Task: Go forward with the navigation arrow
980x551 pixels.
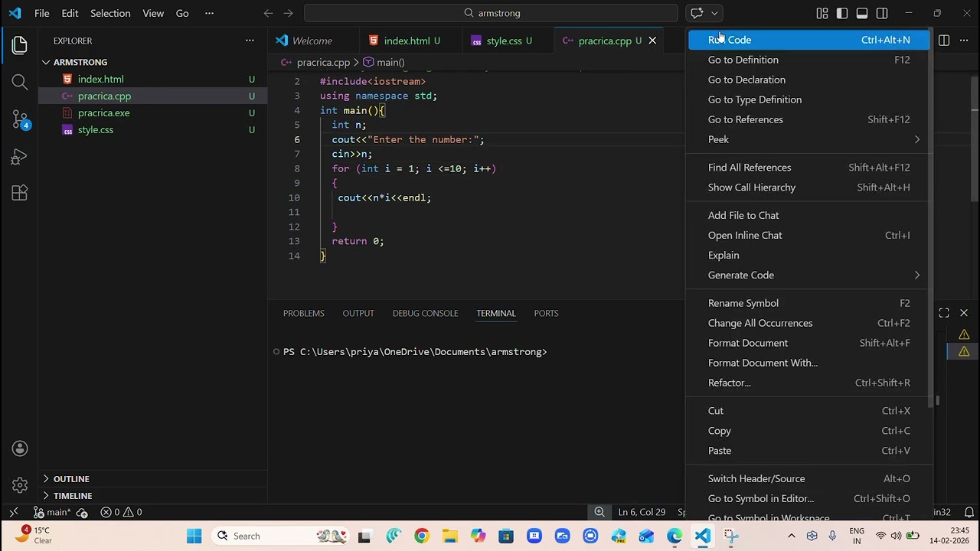Action: (x=288, y=13)
